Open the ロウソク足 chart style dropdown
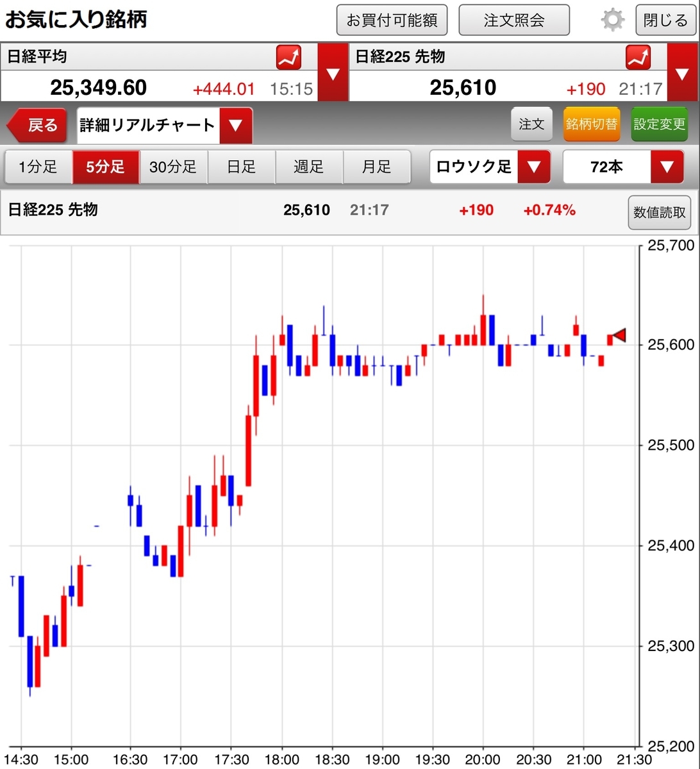This screenshot has height=769, width=700. point(490,167)
